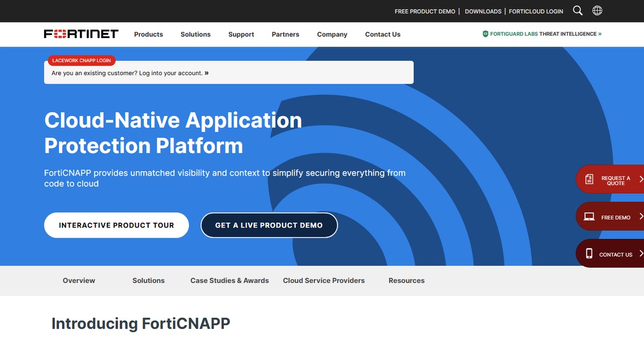Expand the Products navigation menu
This screenshot has height=337, width=644.
pyautogui.click(x=148, y=34)
